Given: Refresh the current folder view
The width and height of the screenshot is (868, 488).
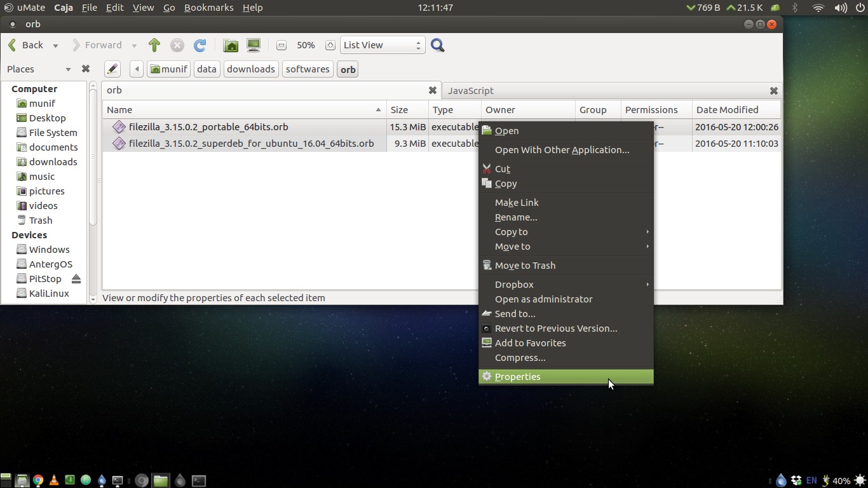Looking at the screenshot, I should 200,45.
